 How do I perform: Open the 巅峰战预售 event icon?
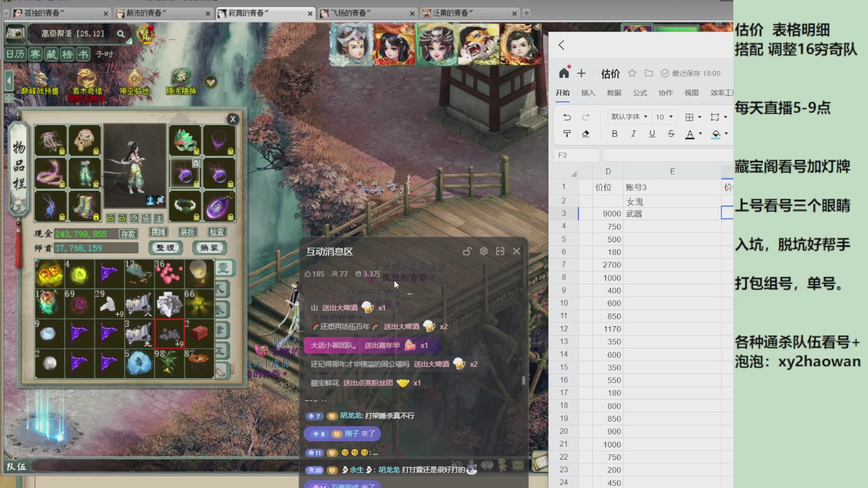[x=40, y=82]
